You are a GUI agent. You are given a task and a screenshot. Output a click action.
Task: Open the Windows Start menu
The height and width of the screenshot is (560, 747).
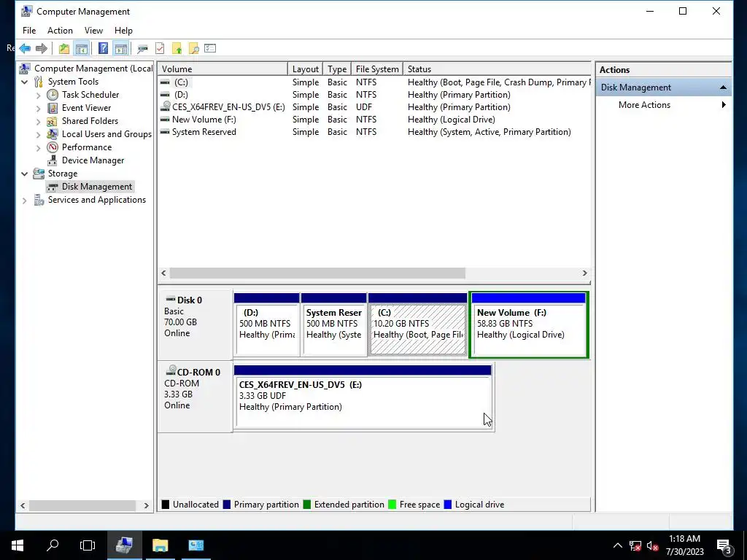pyautogui.click(x=18, y=545)
